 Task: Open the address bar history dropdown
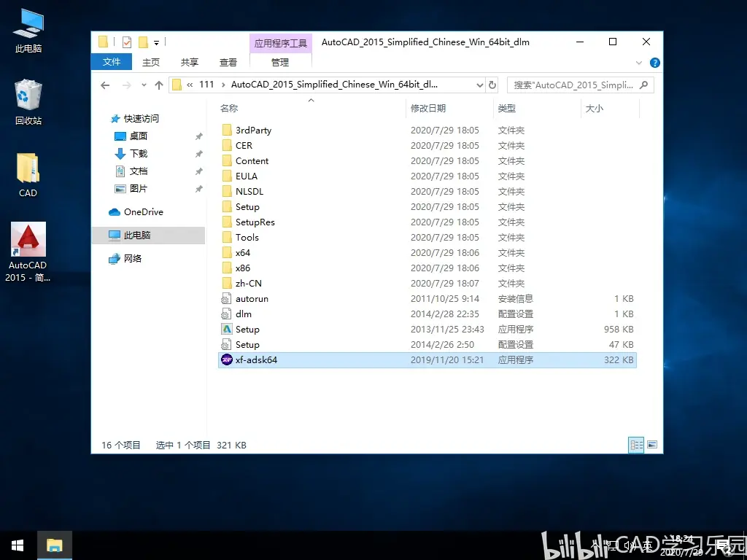[480, 85]
